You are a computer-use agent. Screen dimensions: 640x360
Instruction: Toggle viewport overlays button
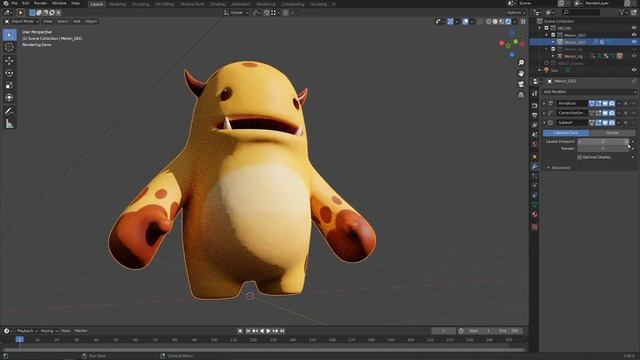coord(465,22)
